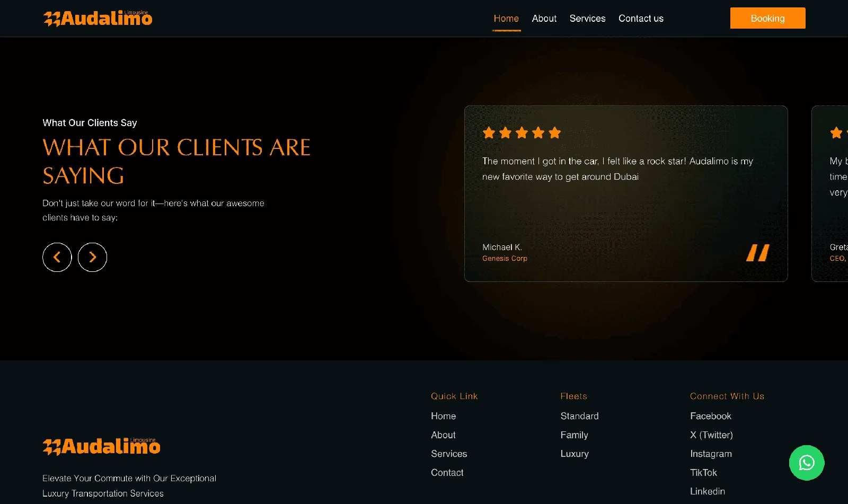Open the Family fleet link
Viewport: 848px width, 504px height.
tap(574, 435)
